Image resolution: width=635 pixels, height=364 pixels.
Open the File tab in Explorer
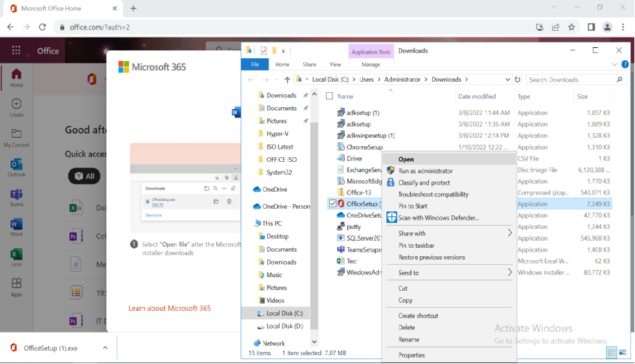pyautogui.click(x=255, y=64)
